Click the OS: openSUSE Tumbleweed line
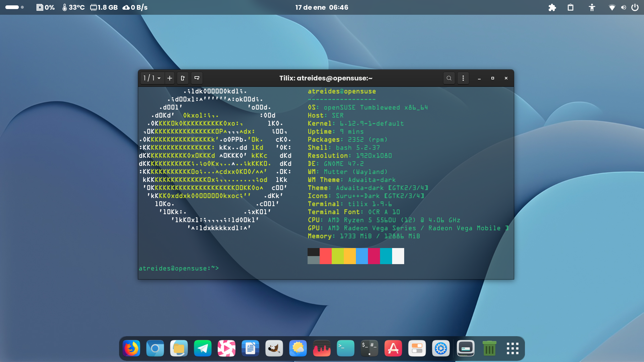This screenshot has height=362, width=644. (368, 108)
